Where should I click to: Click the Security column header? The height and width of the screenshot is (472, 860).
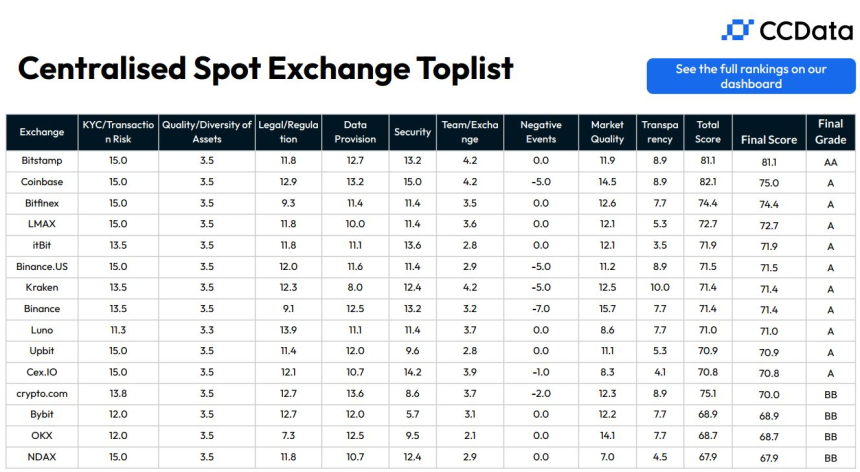412,132
